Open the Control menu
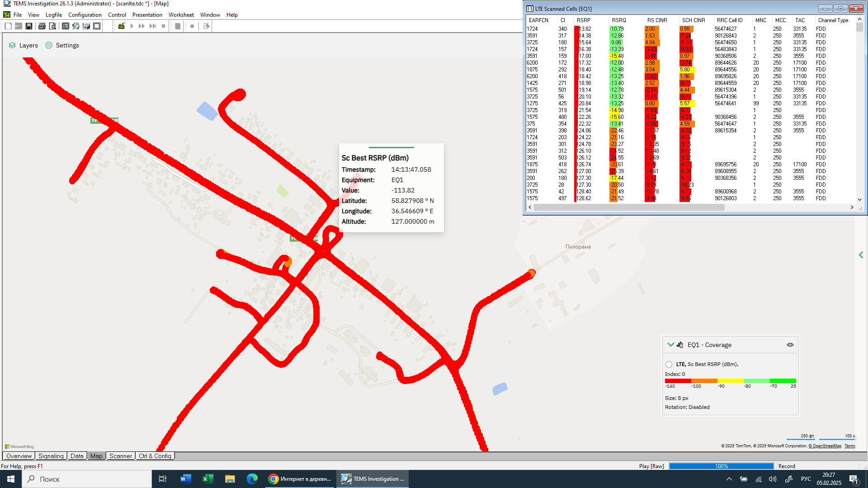The height and width of the screenshot is (488, 868). pyautogui.click(x=117, y=15)
